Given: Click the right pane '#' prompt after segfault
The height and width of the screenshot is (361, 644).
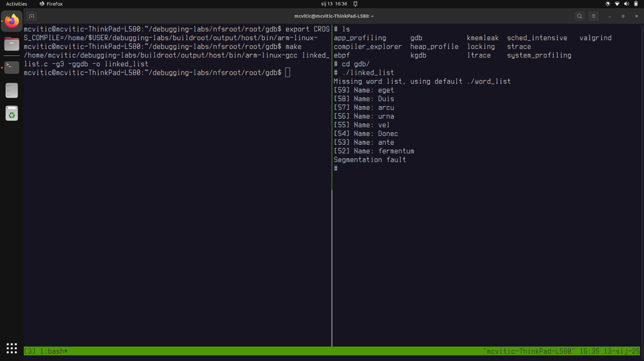Looking at the screenshot, I should (336, 168).
